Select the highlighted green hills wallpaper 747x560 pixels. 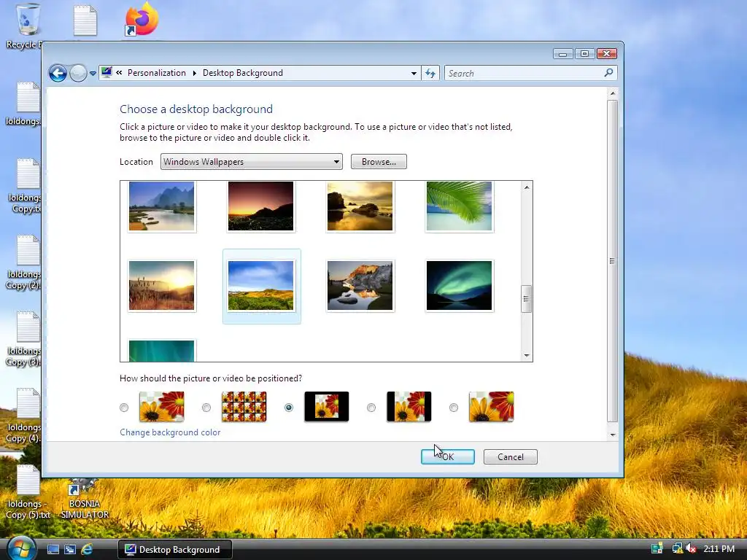(260, 286)
